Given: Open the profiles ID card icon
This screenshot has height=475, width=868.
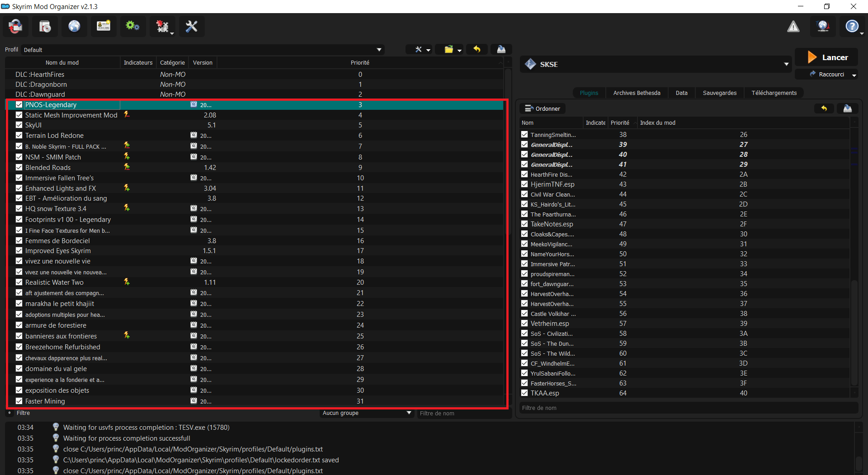Looking at the screenshot, I should coord(104,27).
